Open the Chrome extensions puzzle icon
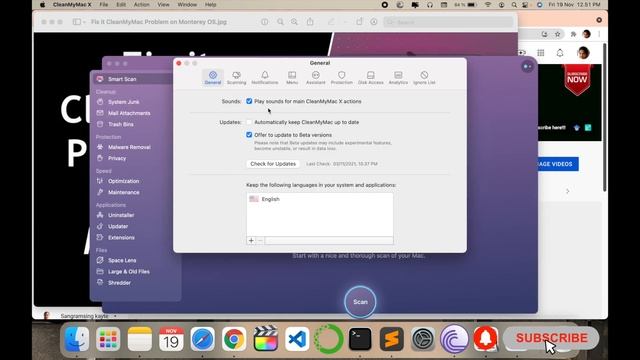The image size is (640, 360). 573,35
